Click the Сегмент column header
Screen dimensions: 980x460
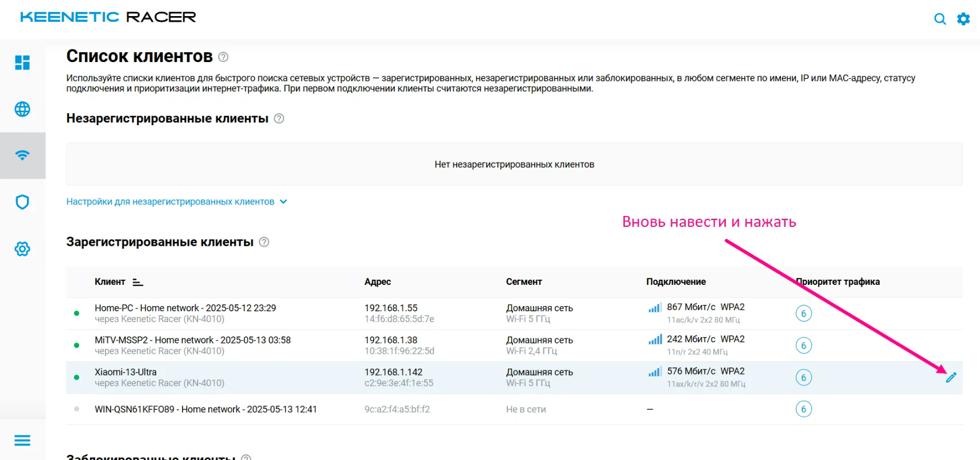[524, 282]
